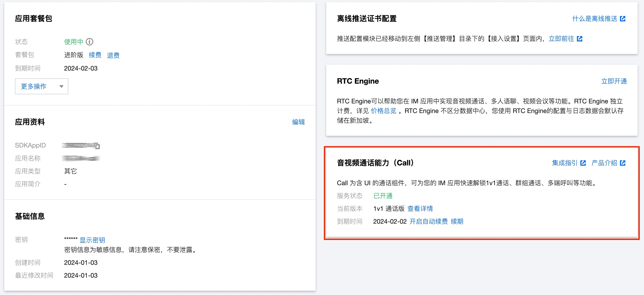Enable auto-renewal via 开启自动续费
The image size is (644, 295).
pyautogui.click(x=428, y=222)
